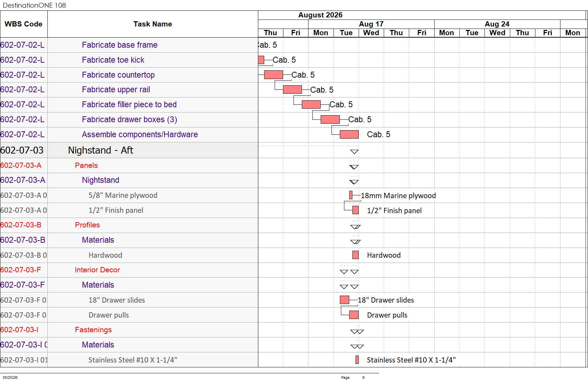Select the Fabricate toe kick Gantt bar
Image resolution: width=588 pixels, height=382 pixels.
tap(261, 60)
